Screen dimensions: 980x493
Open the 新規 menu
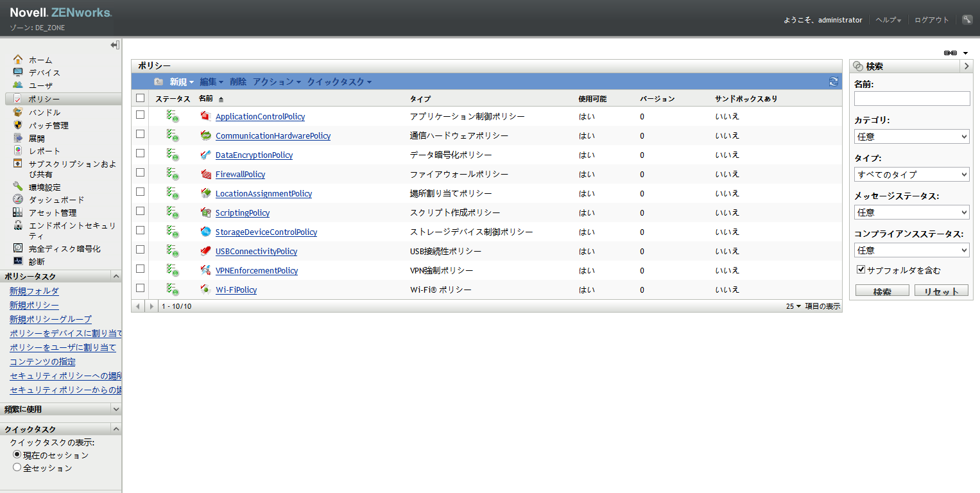point(182,82)
